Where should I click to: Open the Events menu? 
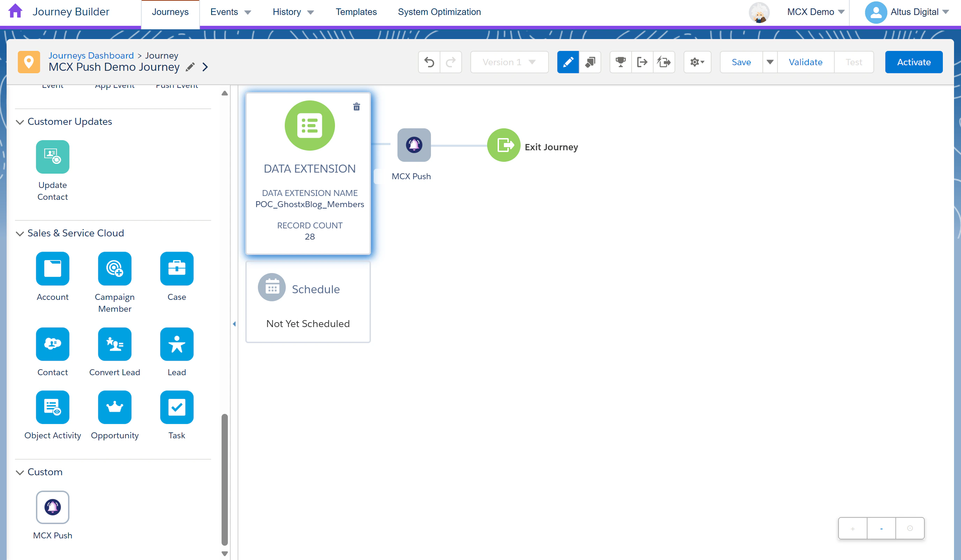tap(231, 12)
